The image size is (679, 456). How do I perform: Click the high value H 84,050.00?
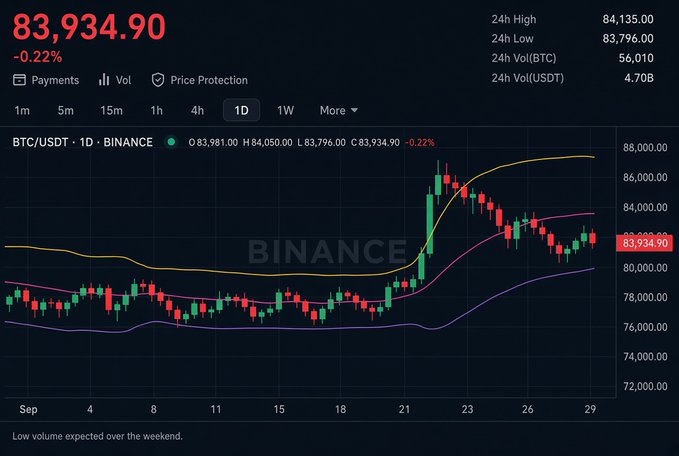click(267, 142)
